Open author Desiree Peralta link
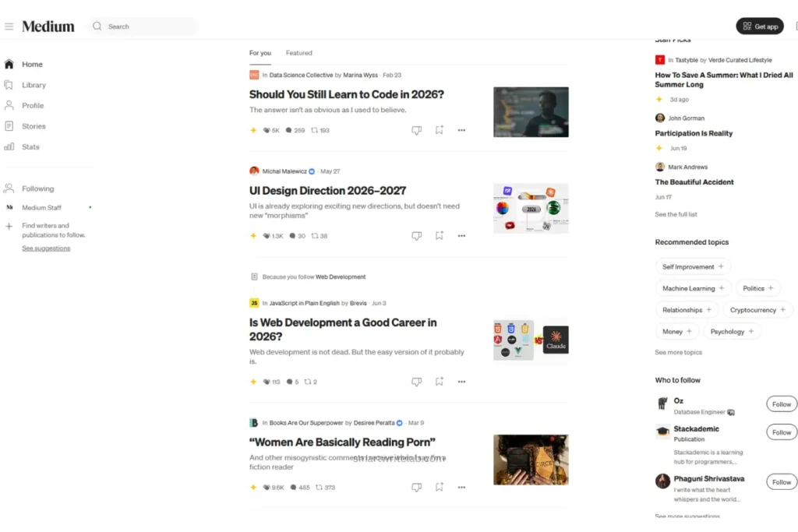Screen dimensions: 798x532 click(373, 423)
